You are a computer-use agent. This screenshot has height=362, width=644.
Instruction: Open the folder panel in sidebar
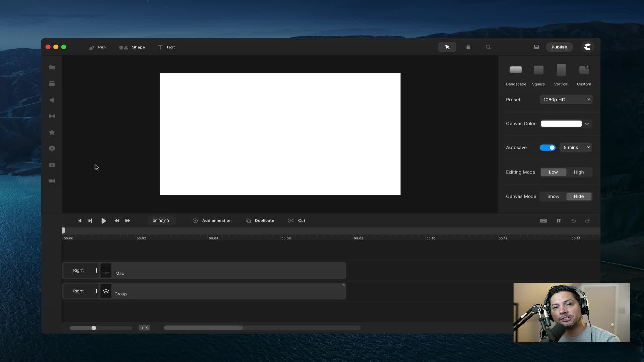pyautogui.click(x=52, y=67)
